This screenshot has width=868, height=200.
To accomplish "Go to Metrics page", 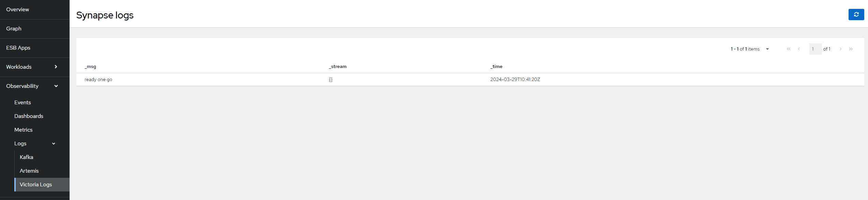I will coord(24,130).
